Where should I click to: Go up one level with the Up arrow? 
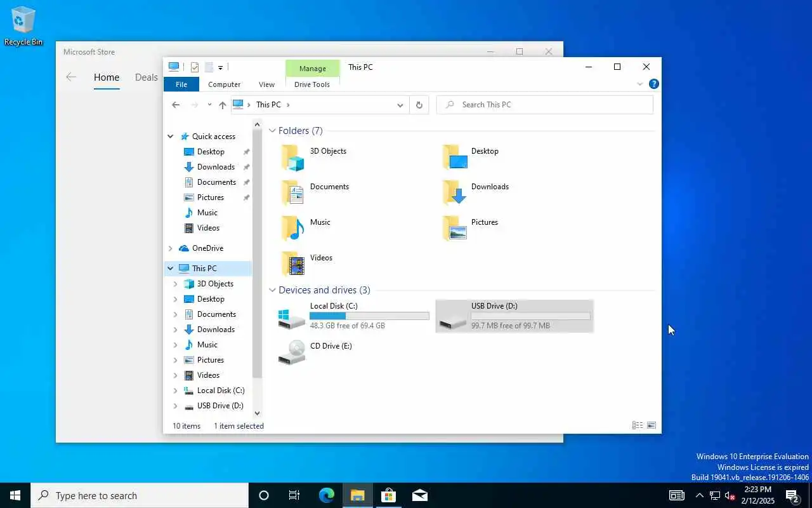[222, 105]
